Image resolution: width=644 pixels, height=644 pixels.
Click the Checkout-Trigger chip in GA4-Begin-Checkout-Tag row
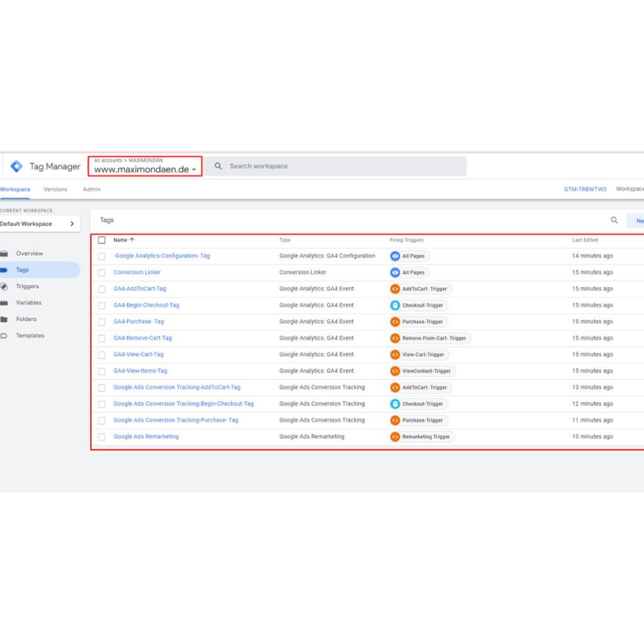click(x=419, y=305)
